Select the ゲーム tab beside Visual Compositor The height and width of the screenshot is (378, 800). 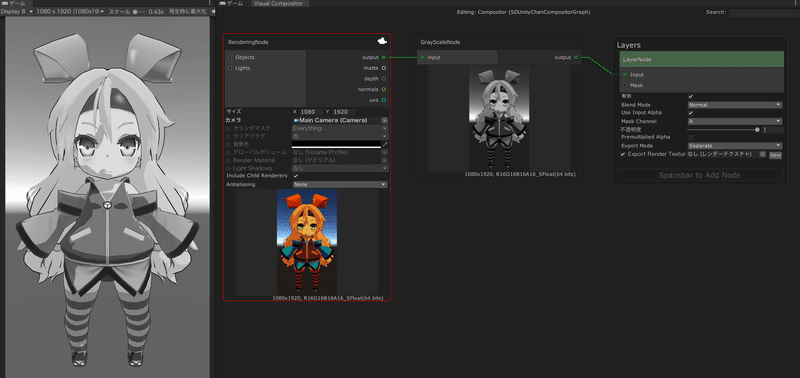coord(233,3)
